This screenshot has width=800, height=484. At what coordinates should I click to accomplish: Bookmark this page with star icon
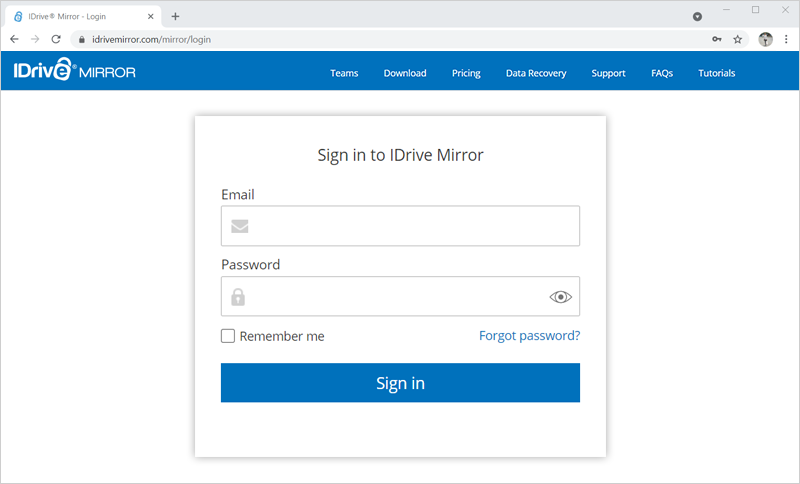coord(738,39)
